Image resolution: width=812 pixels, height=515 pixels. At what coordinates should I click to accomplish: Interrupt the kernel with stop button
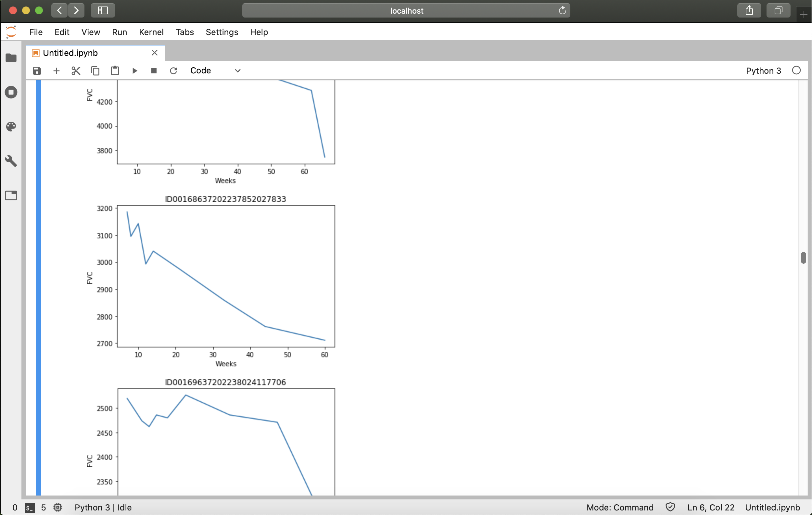[154, 71]
